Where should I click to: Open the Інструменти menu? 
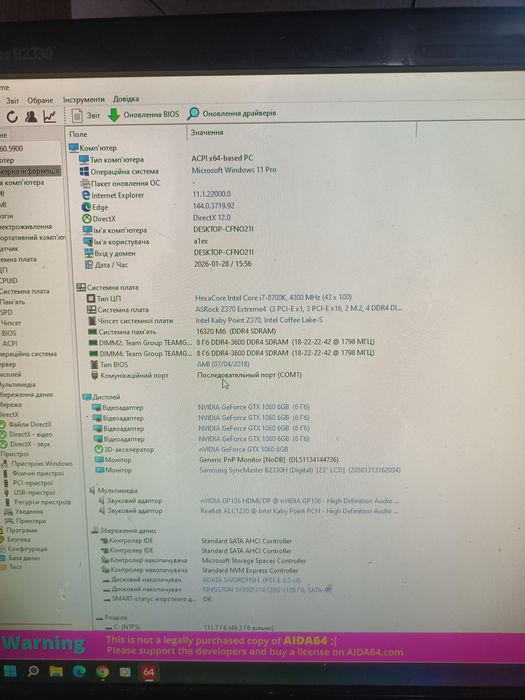83,99
